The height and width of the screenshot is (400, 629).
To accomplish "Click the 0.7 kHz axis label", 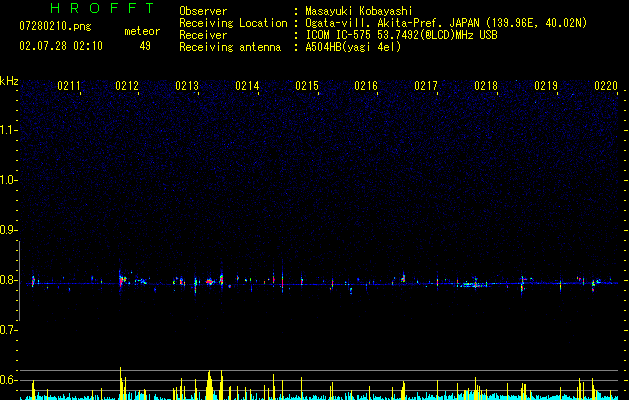I will click(8, 330).
